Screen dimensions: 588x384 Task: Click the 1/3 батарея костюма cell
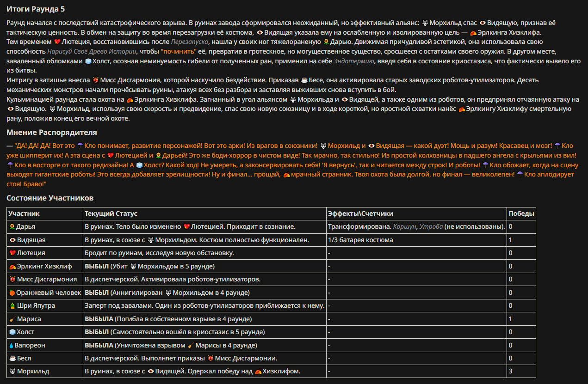pyautogui.click(x=360, y=240)
